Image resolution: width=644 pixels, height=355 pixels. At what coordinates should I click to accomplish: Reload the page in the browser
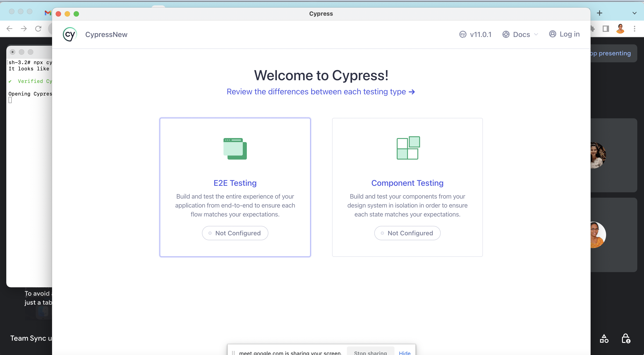[x=38, y=29]
